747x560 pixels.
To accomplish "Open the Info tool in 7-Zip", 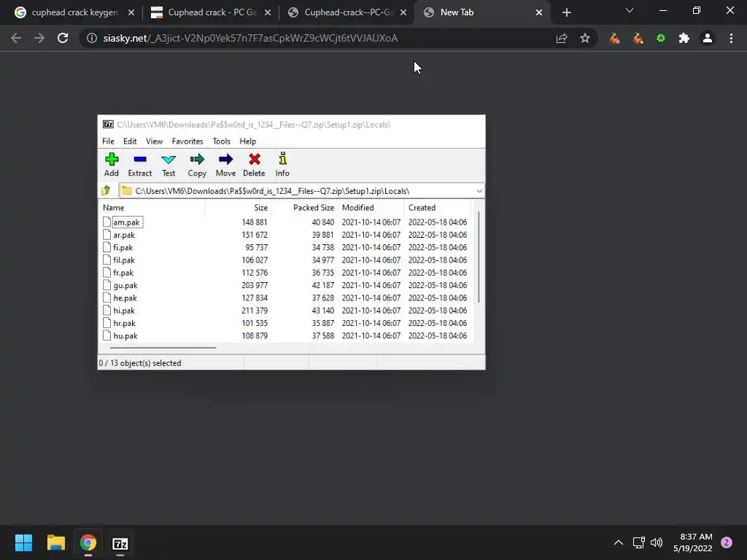I will tap(282, 164).
